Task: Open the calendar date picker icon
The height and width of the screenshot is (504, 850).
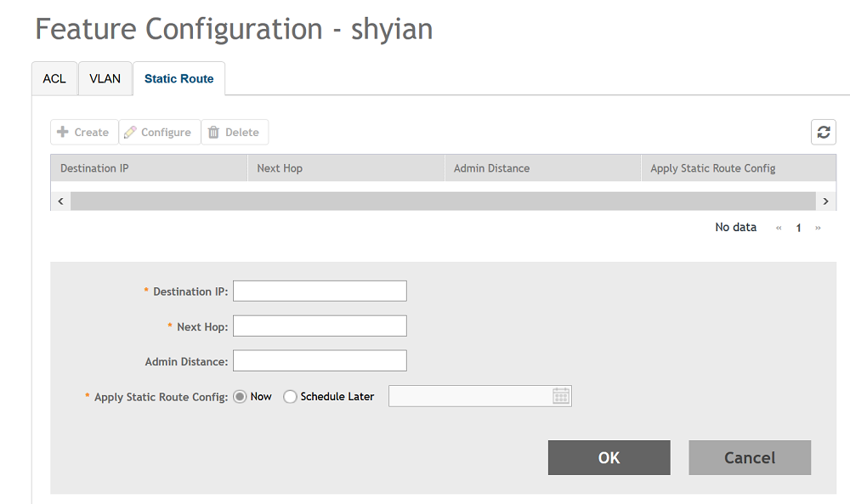Action: click(560, 396)
